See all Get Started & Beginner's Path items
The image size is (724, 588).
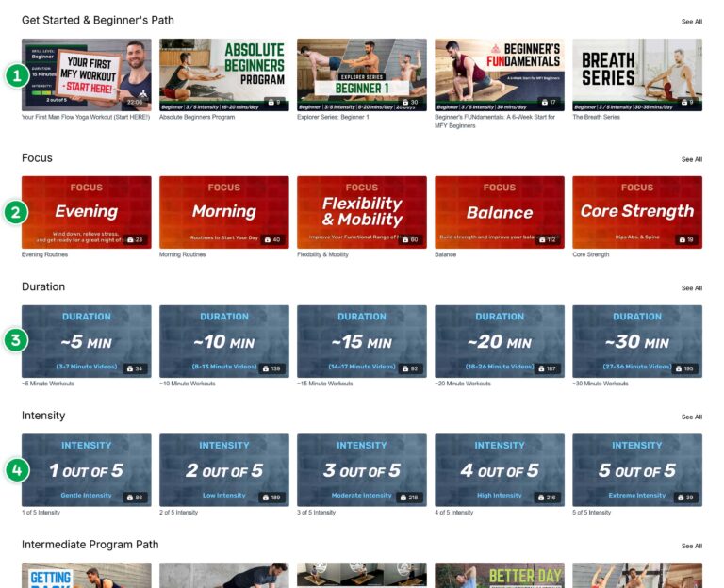691,21
